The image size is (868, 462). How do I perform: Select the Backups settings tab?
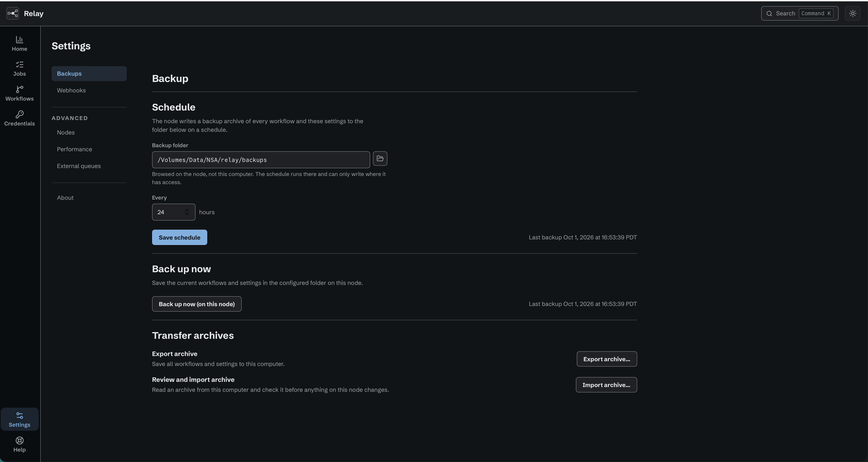pyautogui.click(x=89, y=74)
